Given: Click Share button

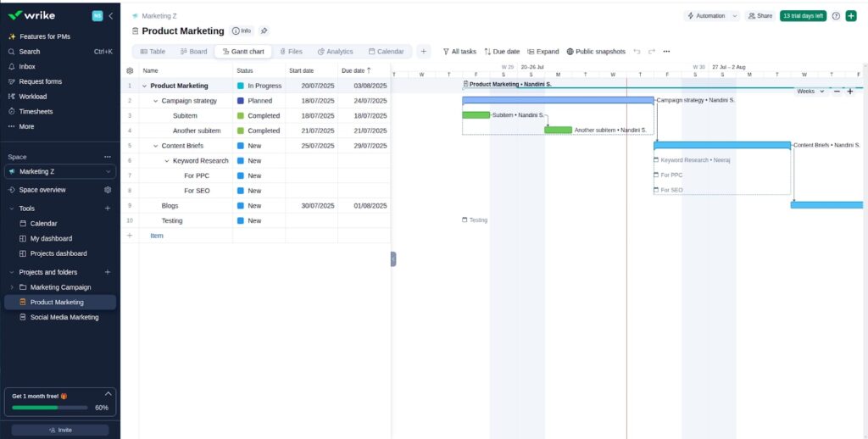Looking at the screenshot, I should (760, 16).
